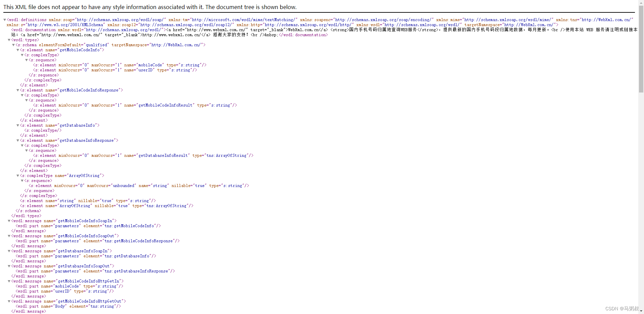Click the scrollbar down arrow
Viewport: 644px width, 314px height.
[641, 311]
